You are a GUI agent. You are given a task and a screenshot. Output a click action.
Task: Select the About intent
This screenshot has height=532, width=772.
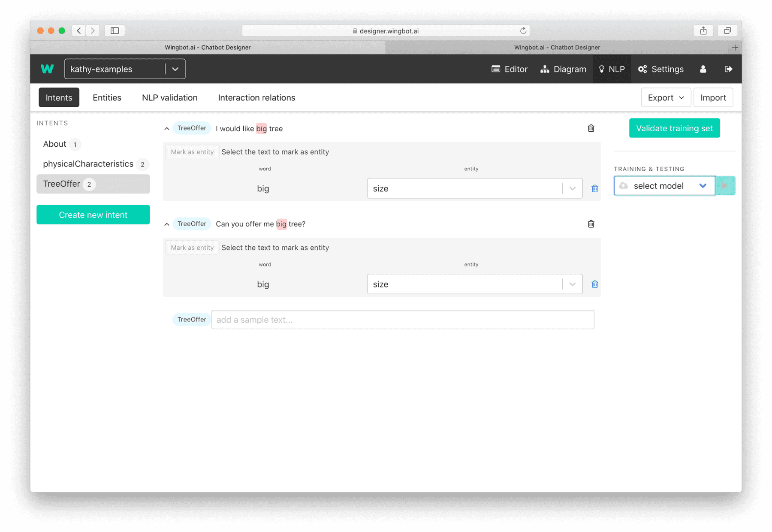(x=54, y=144)
